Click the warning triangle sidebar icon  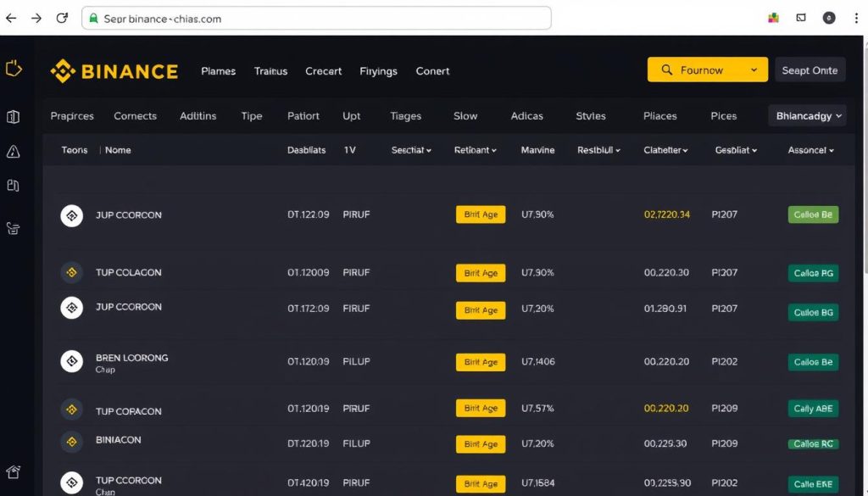[13, 152]
